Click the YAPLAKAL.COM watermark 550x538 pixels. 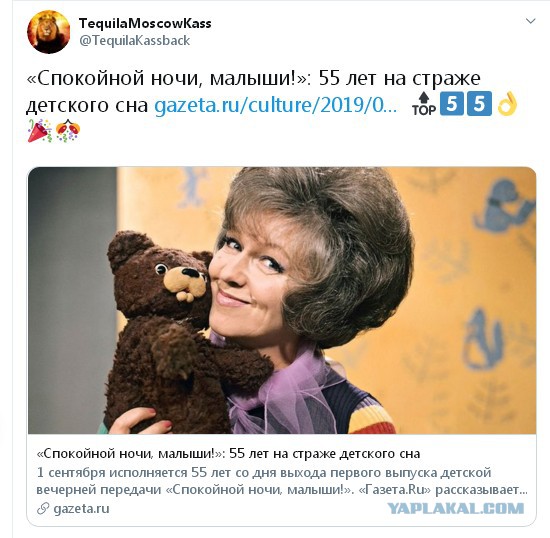pyautogui.click(x=456, y=508)
